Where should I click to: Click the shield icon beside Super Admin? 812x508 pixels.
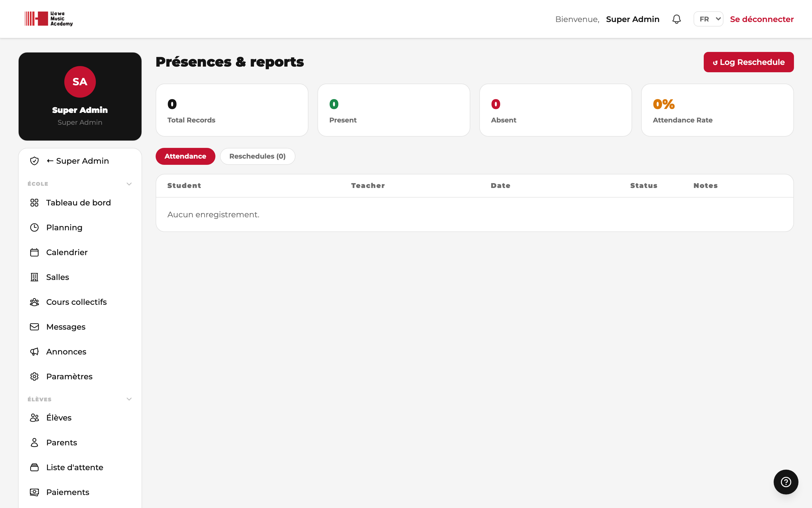point(34,161)
